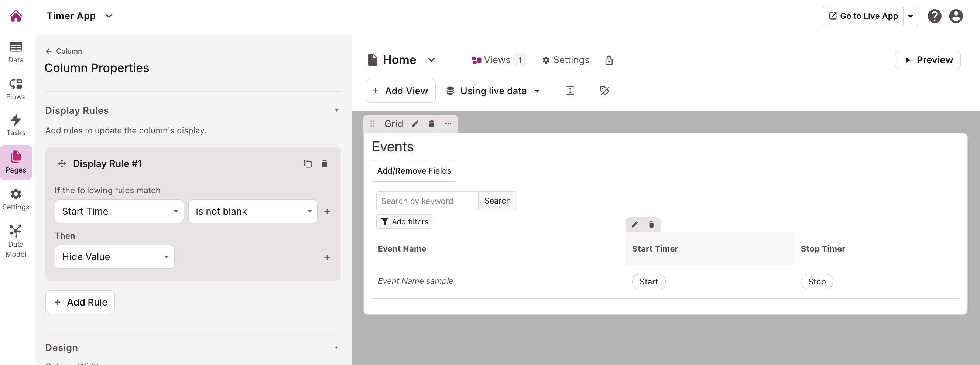Open the Flows sidebar section

coord(16,89)
